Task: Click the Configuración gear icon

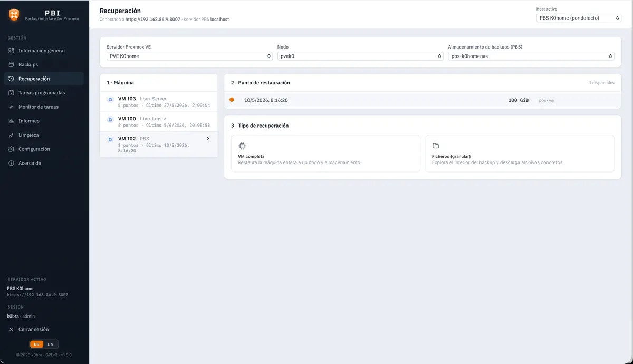Action: pos(12,149)
